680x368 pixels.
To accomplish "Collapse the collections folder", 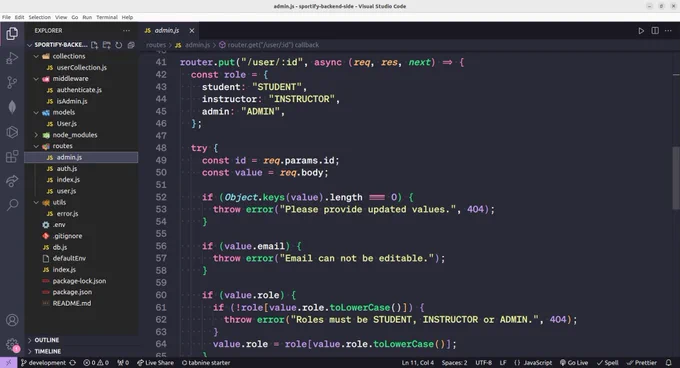I will point(36,56).
